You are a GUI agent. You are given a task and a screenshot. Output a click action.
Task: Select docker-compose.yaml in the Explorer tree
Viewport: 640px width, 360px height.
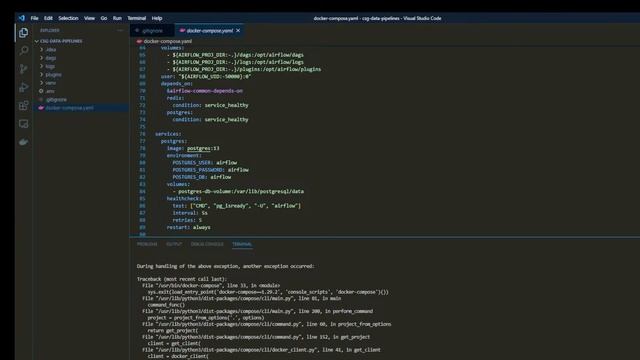coord(81,108)
